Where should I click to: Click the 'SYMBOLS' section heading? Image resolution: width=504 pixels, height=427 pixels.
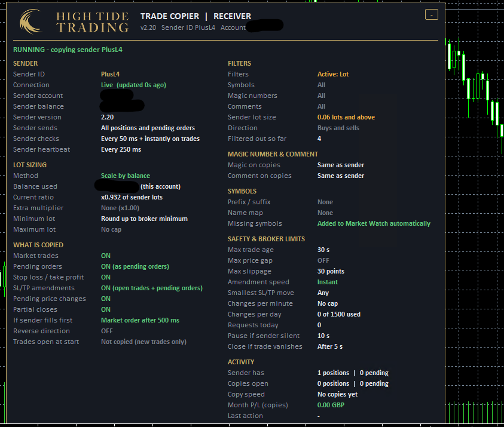[x=242, y=191]
